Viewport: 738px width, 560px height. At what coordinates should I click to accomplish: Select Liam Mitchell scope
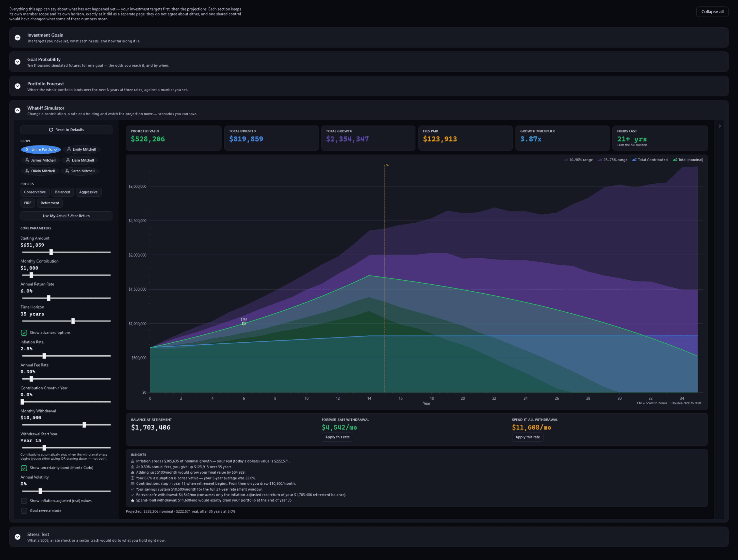[x=80, y=160]
